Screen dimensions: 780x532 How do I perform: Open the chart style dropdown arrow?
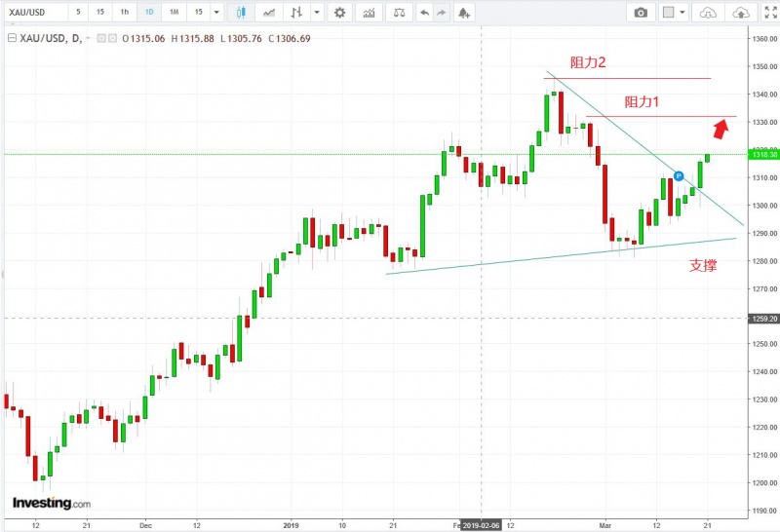(x=317, y=13)
